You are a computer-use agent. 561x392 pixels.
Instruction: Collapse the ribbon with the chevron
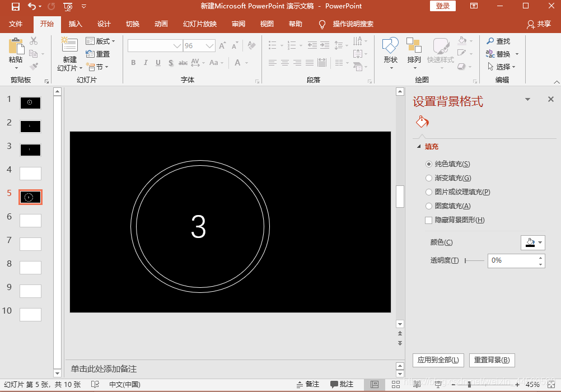coord(557,82)
